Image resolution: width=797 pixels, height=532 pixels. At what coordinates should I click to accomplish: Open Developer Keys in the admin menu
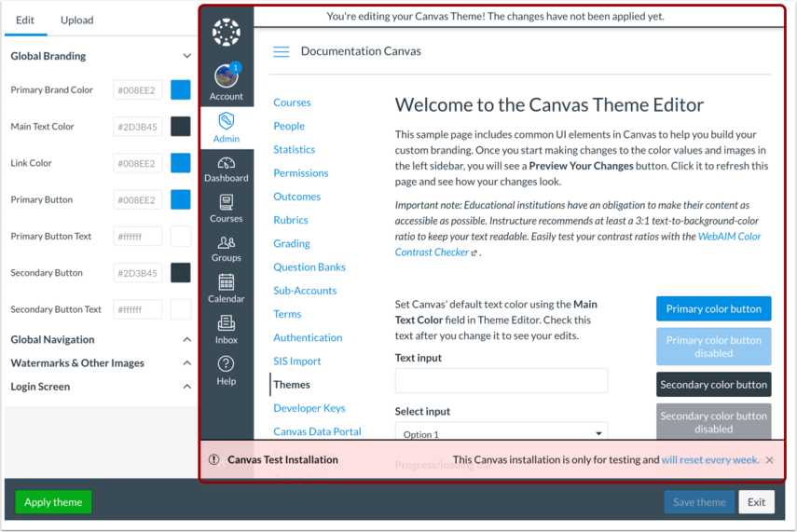[309, 408]
